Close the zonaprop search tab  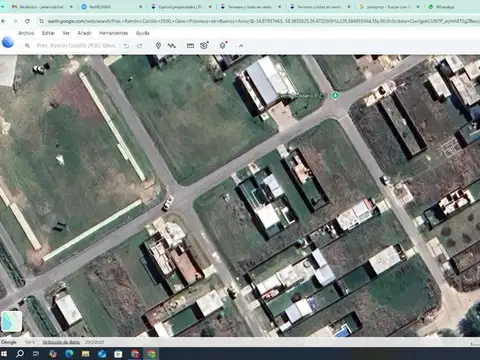[x=418, y=7]
